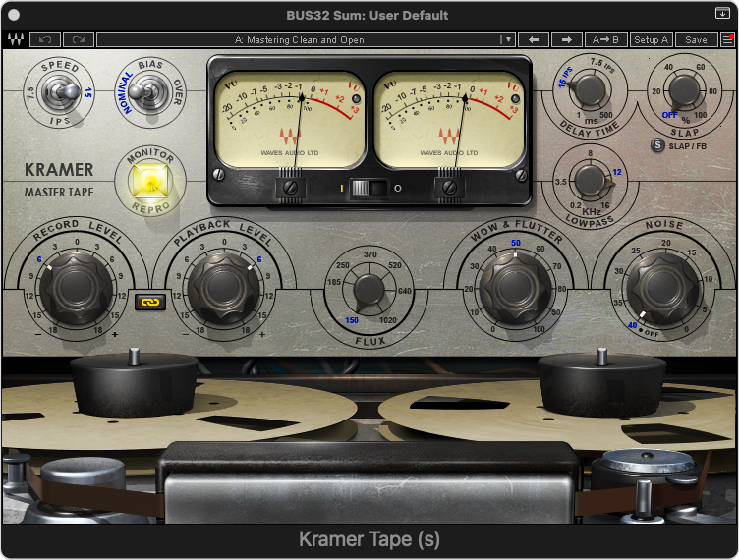The height and width of the screenshot is (560, 739).
Task: Click the S icon for Slap/FB
Action: pos(657,145)
